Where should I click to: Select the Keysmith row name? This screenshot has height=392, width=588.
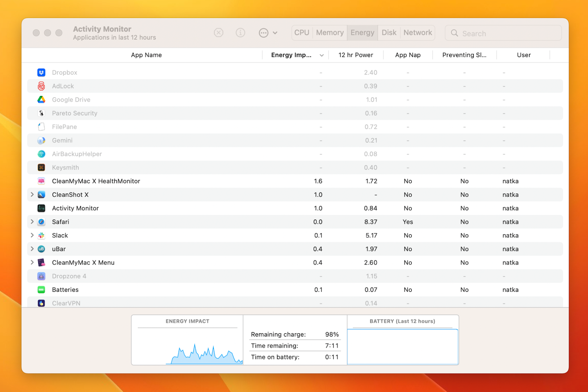pos(65,168)
